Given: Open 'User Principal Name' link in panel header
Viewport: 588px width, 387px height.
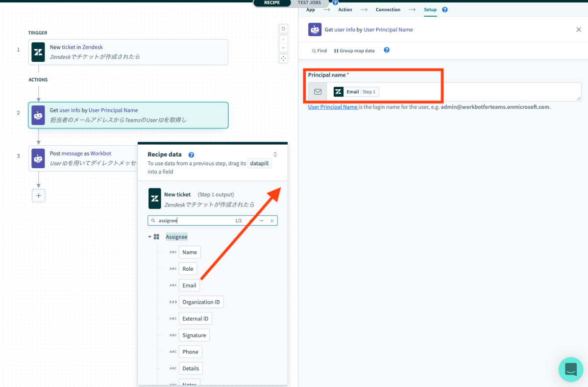Looking at the screenshot, I should [388, 30].
